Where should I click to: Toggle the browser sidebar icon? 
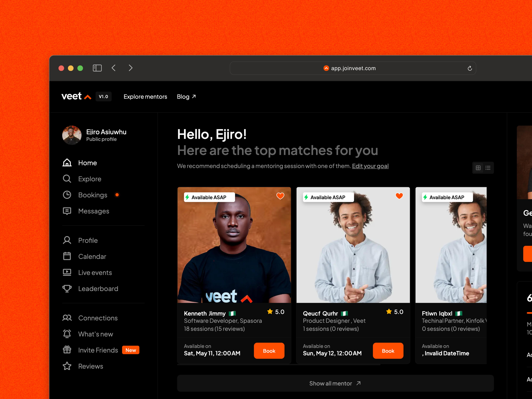(x=97, y=68)
